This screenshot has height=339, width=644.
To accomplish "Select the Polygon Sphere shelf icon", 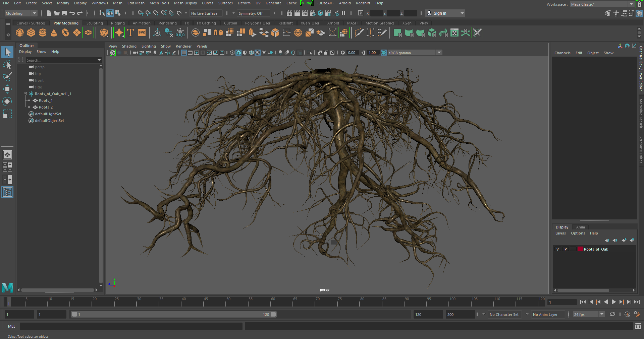I will 20,32.
